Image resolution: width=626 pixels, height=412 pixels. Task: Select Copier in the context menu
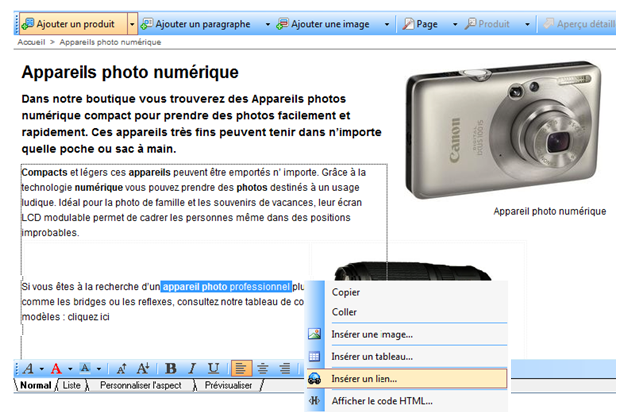coord(345,292)
